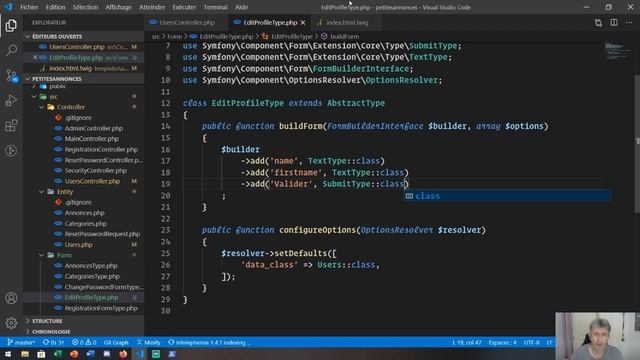Open the Atteindre menu

click(152, 7)
